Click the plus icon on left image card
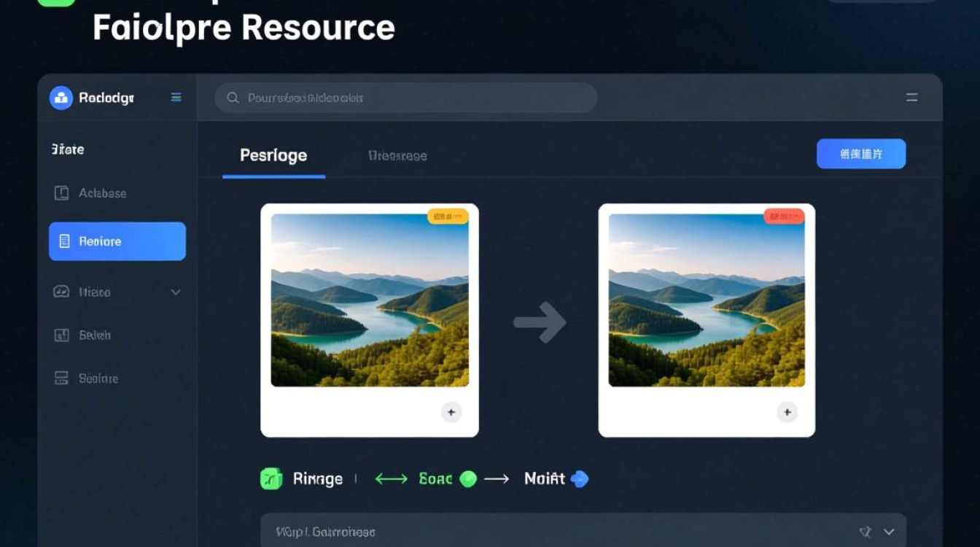Image resolution: width=980 pixels, height=547 pixels. point(451,412)
